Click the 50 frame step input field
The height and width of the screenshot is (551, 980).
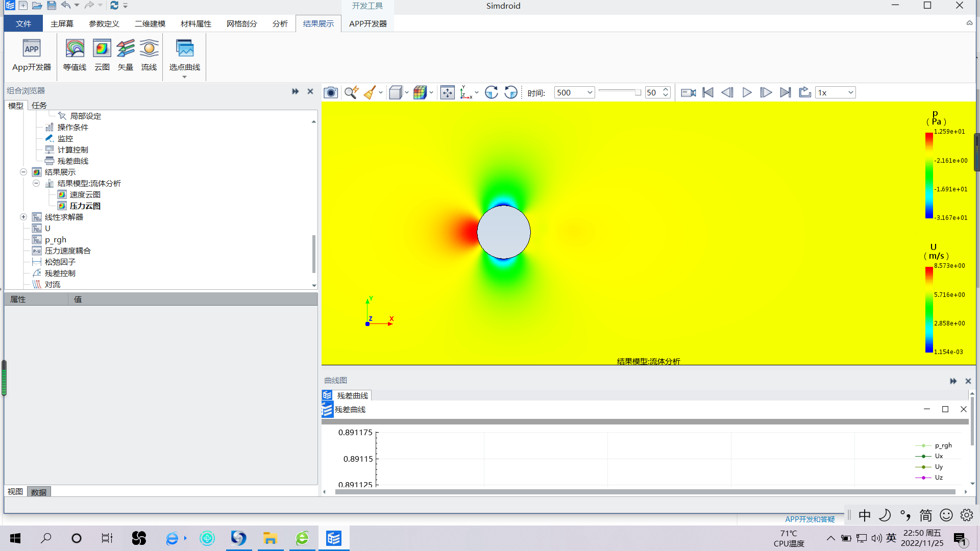[x=653, y=92]
